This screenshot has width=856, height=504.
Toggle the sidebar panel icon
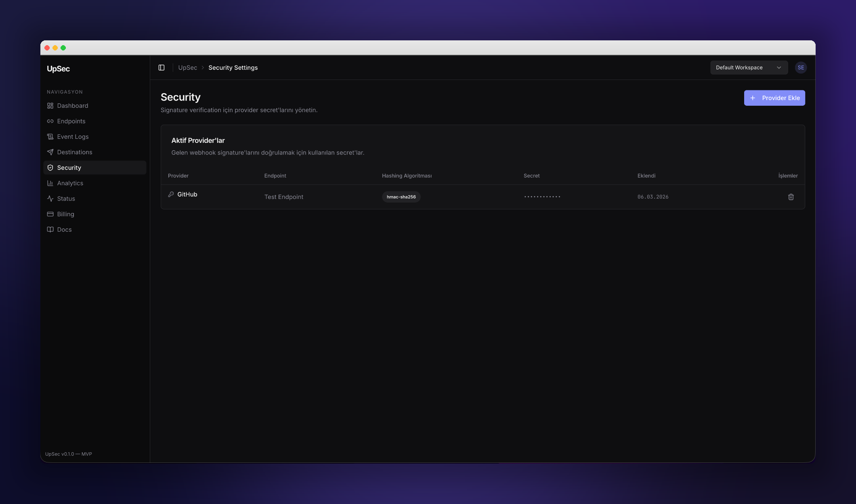point(162,68)
